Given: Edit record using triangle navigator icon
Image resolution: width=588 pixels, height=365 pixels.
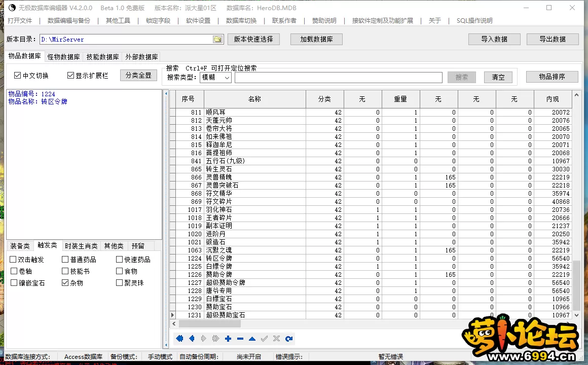Looking at the screenshot, I should point(252,339).
